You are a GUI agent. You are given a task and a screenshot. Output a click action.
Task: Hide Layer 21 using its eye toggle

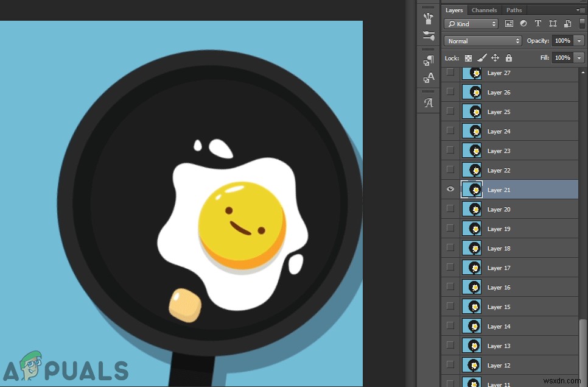pyautogui.click(x=450, y=190)
